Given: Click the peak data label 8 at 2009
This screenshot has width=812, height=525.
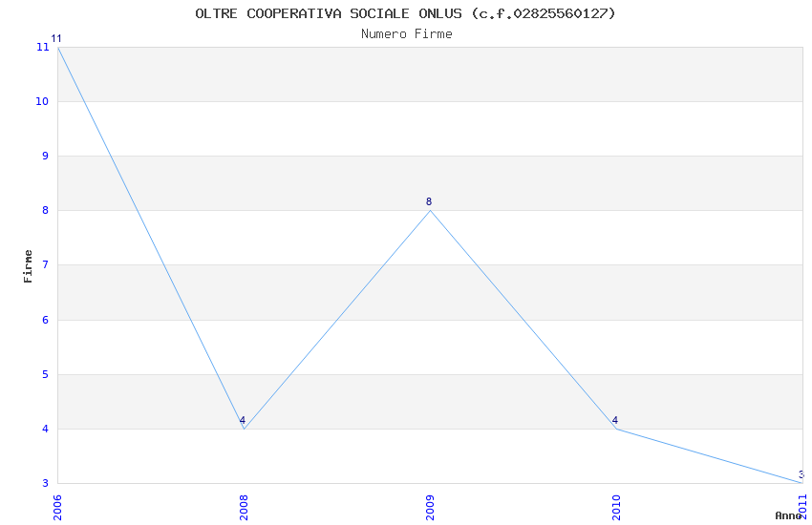Looking at the screenshot, I should click(429, 201).
